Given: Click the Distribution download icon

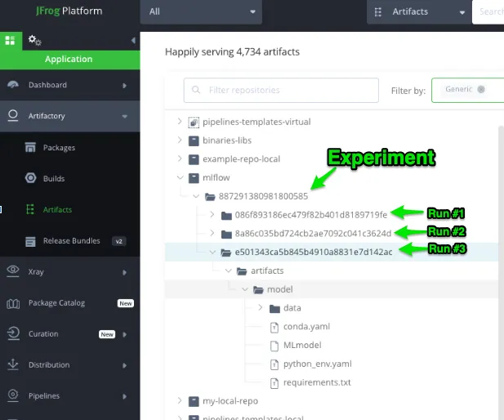Looking at the screenshot, I should [13, 364].
